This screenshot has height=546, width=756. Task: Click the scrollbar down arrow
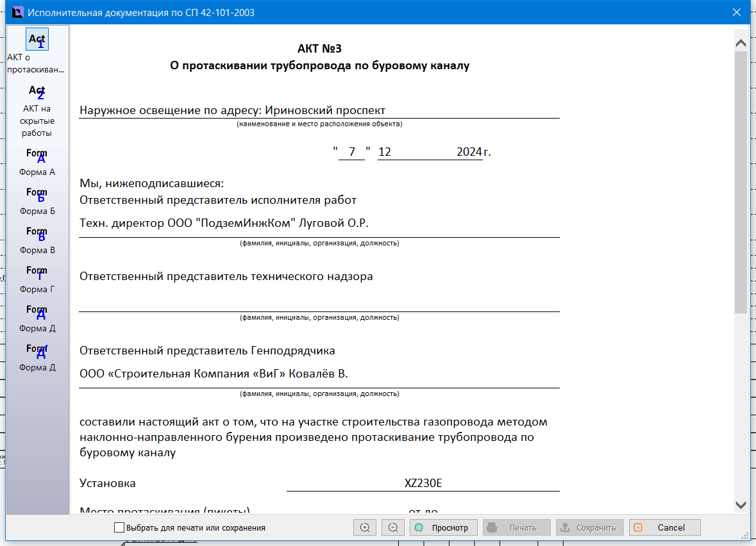[741, 504]
